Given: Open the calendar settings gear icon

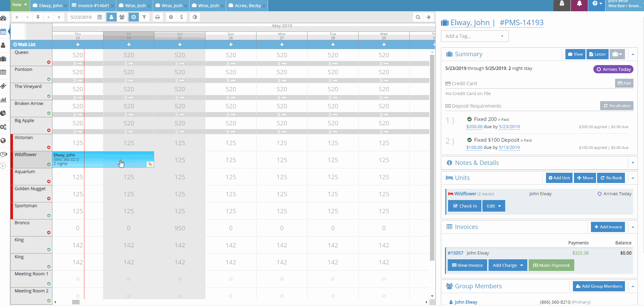Looking at the screenshot, I should [171, 17].
